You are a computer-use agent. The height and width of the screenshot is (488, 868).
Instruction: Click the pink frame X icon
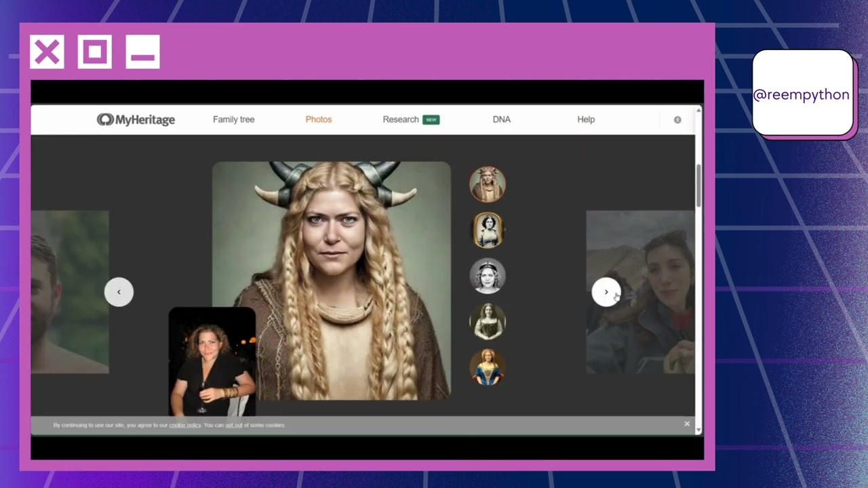click(x=47, y=52)
